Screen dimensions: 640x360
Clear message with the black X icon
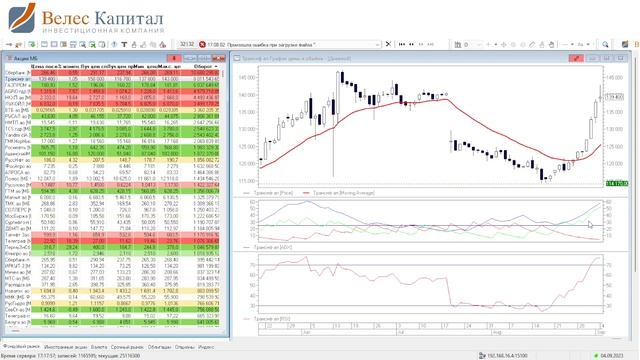pos(388,44)
